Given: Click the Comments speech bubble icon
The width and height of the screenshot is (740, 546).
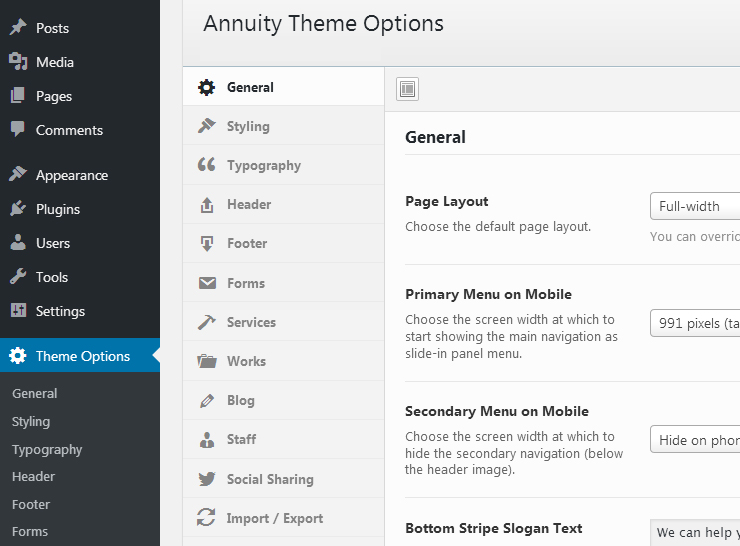Looking at the screenshot, I should click(18, 129).
